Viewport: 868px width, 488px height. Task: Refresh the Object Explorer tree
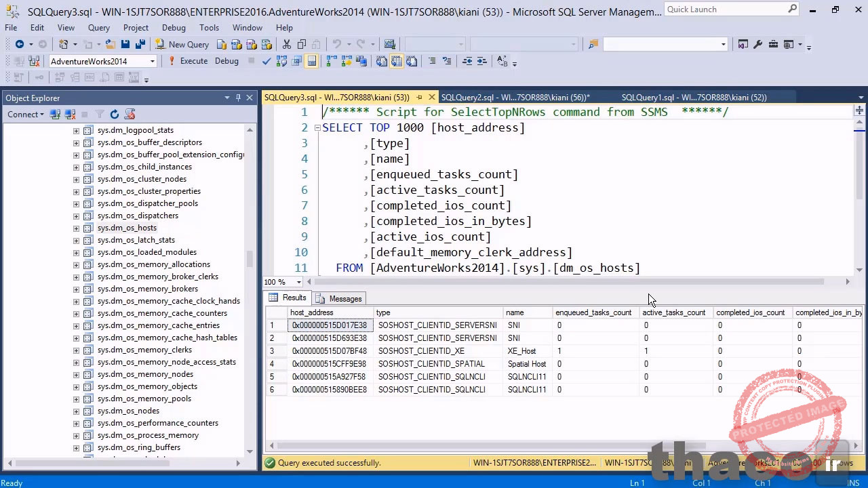(115, 115)
